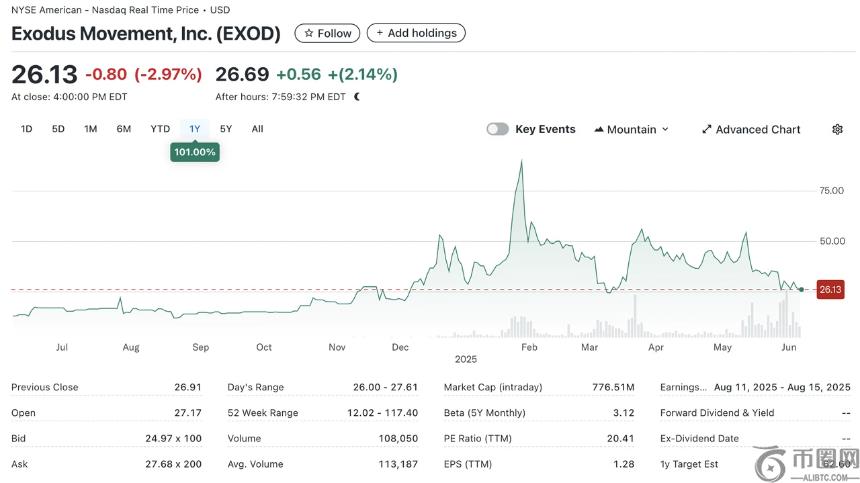
Task: Click the Beta (5Y Monthly) value 3.12
Action: (624, 413)
